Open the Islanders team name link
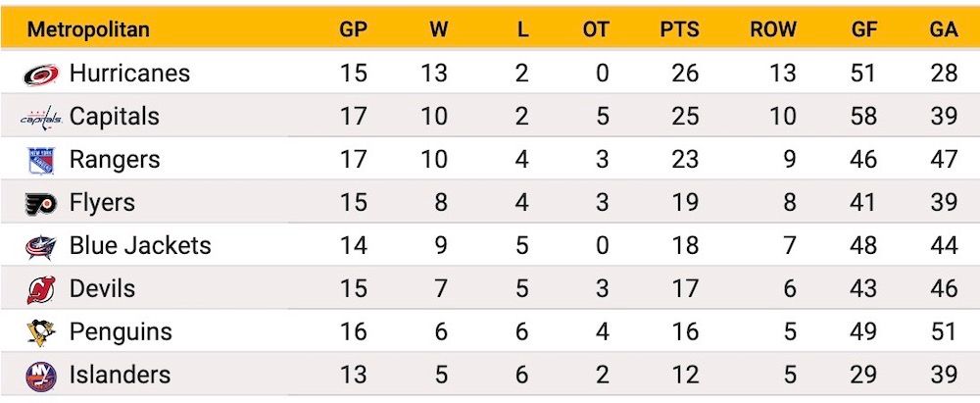The image size is (980, 403). (120, 375)
